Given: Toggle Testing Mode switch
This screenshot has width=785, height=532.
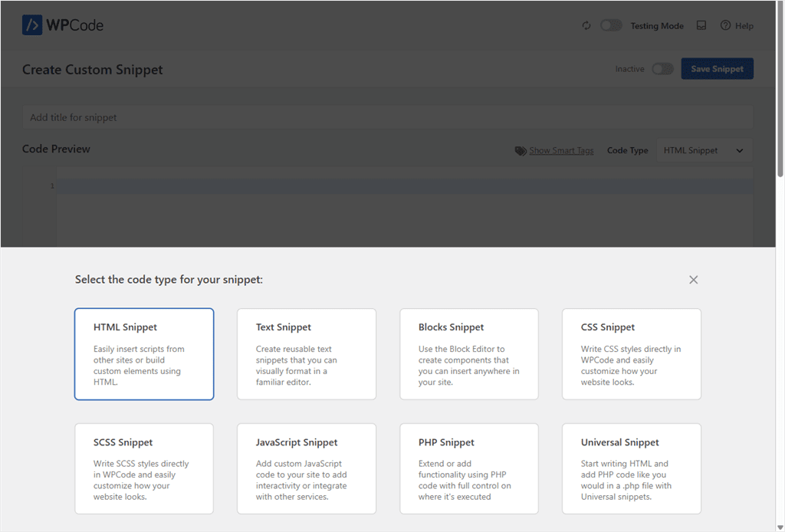Looking at the screenshot, I should [x=611, y=25].
